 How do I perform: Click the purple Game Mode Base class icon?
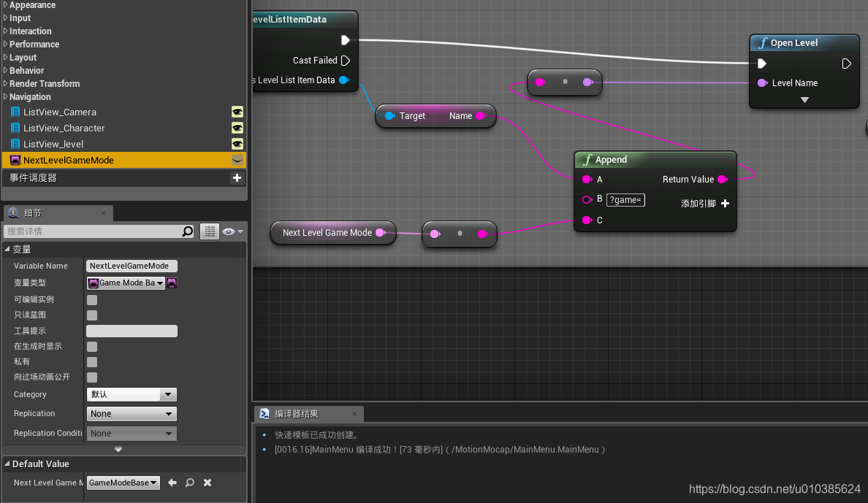(172, 283)
